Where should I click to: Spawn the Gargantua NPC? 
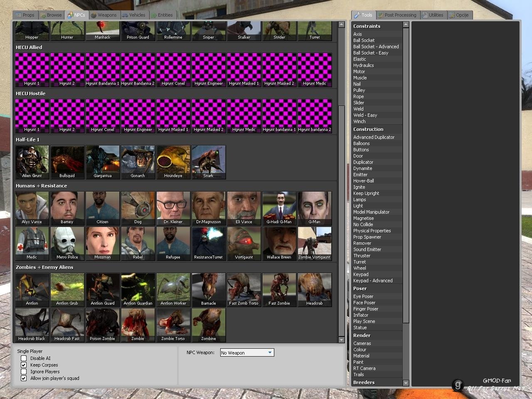pyautogui.click(x=103, y=162)
